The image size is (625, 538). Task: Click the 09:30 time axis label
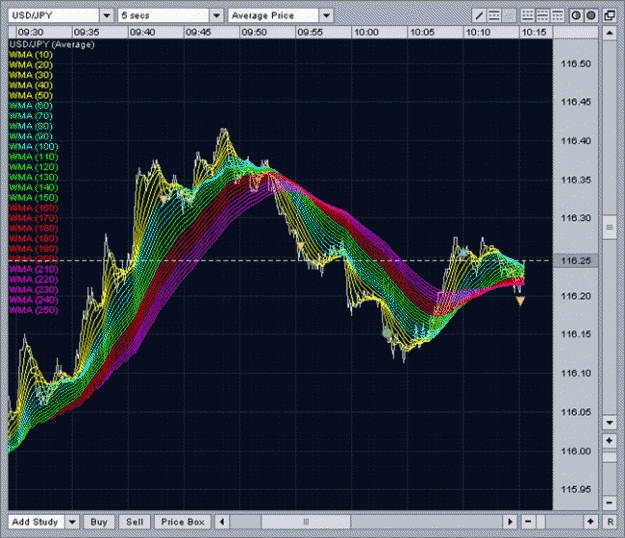pos(30,32)
